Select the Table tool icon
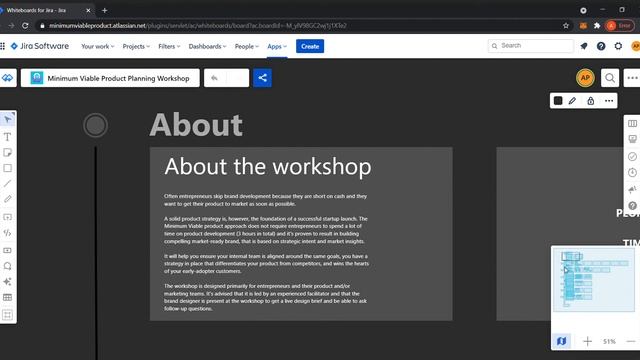This screenshot has height=360, width=640. 7,297
